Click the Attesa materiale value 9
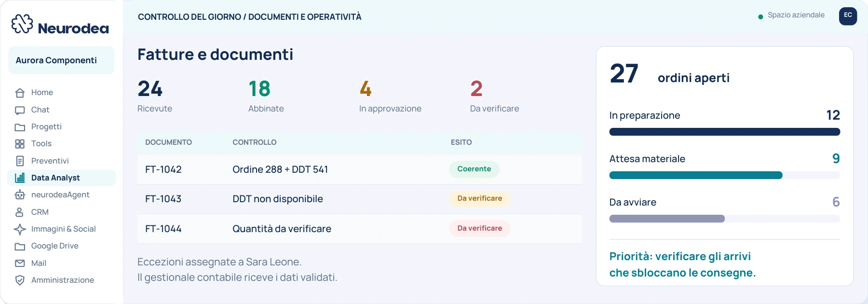868x304 pixels. [836, 159]
